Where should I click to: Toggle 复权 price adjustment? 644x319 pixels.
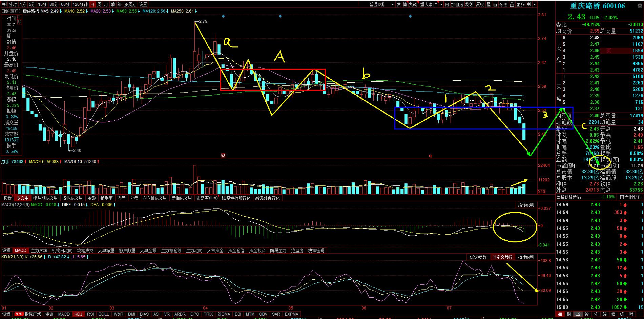(480, 4)
